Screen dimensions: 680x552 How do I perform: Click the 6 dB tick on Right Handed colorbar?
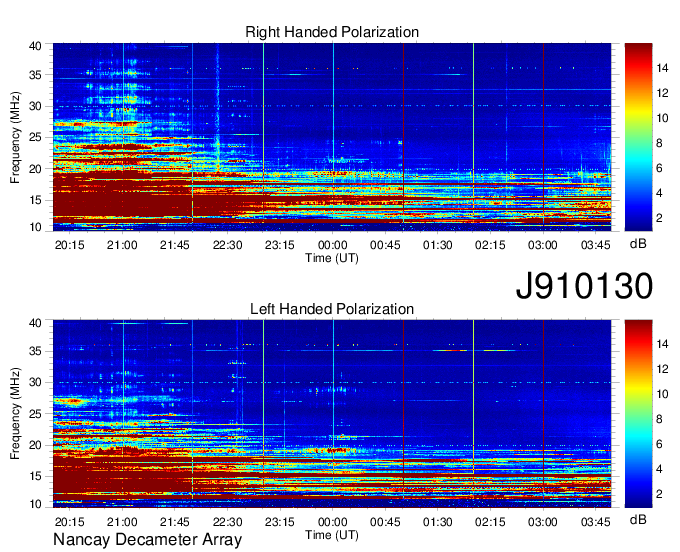tap(659, 168)
